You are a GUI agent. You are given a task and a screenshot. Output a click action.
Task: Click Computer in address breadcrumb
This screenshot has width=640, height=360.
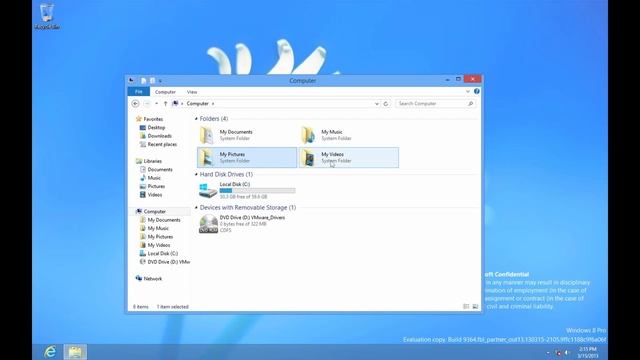(x=198, y=104)
